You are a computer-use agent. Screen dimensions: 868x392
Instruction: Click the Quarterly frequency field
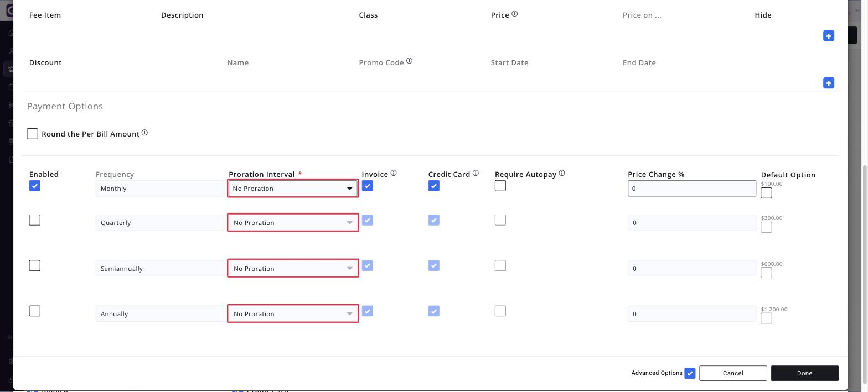click(160, 223)
